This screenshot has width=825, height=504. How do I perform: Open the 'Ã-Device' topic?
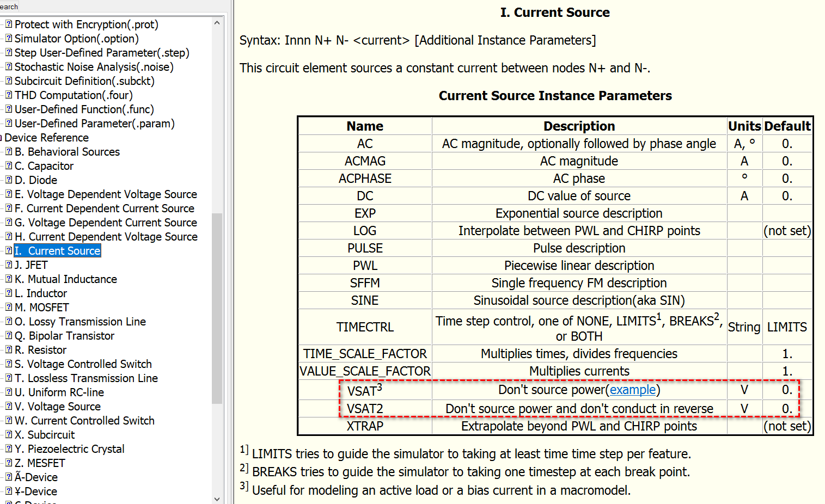pyautogui.click(x=36, y=477)
